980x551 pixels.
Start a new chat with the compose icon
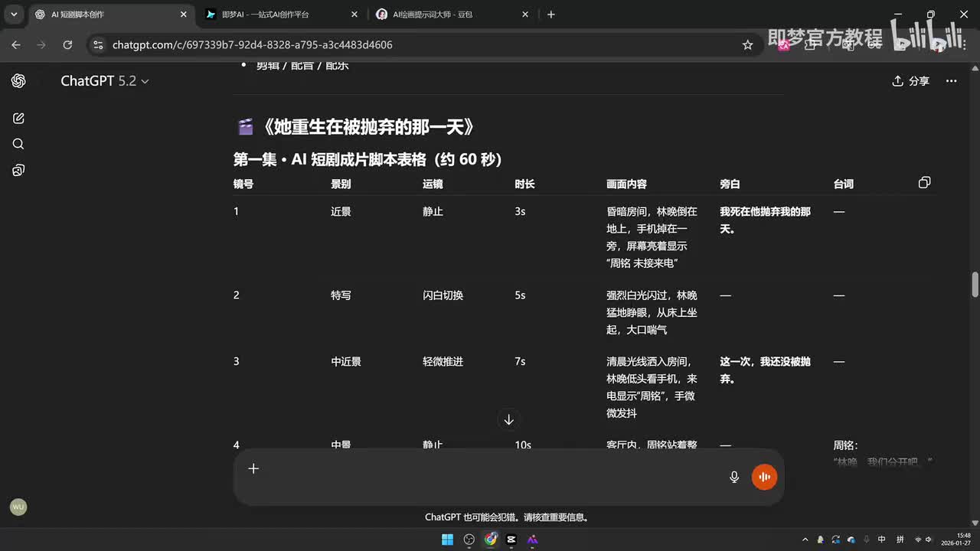pos(18,119)
